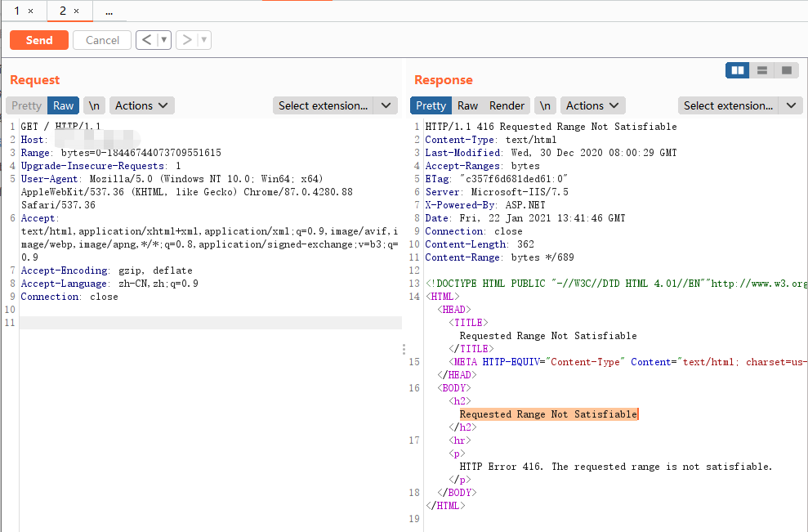Go forward to next request in history
808x532 pixels.
186,40
